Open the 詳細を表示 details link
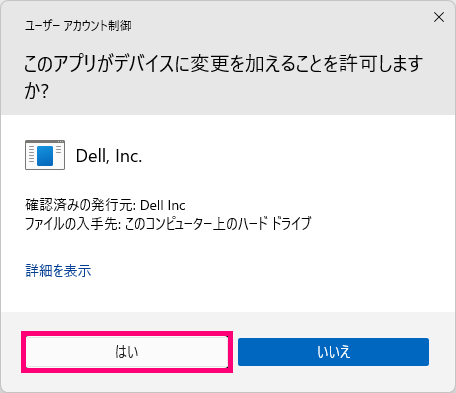This screenshot has width=456, height=393. (x=58, y=270)
